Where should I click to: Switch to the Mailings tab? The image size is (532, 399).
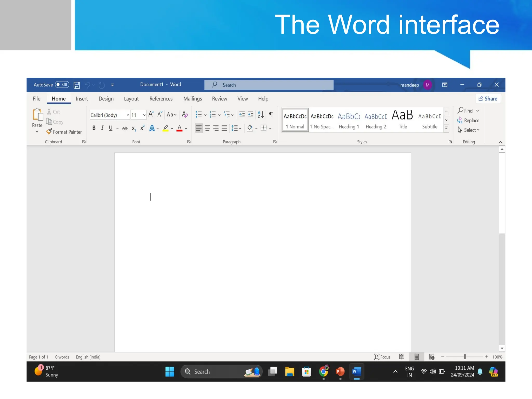pos(193,99)
